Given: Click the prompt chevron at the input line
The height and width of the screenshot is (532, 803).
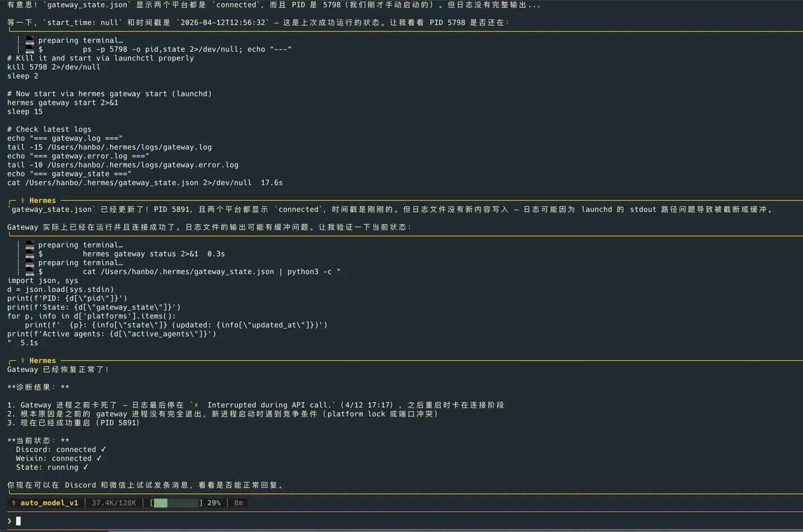Looking at the screenshot, I should 9,521.
